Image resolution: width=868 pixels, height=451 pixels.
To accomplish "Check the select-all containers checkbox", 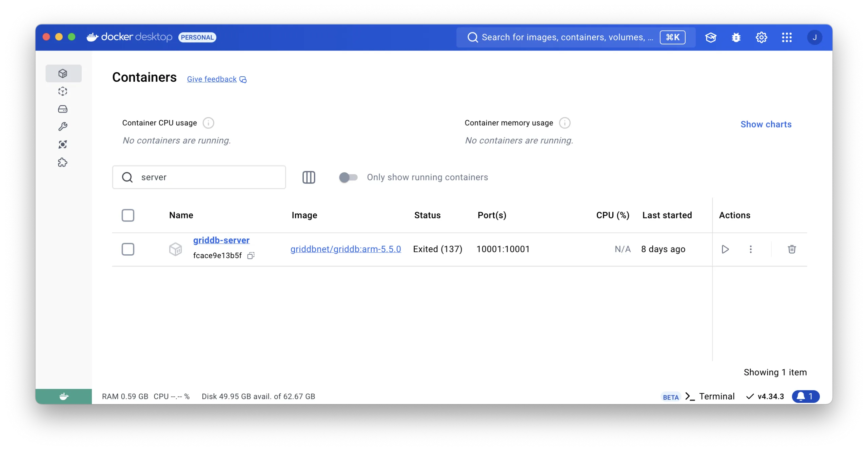I will [x=128, y=215].
